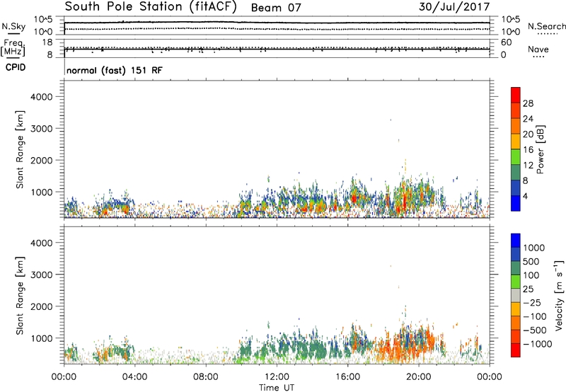Click the 'CPID' label

click(x=16, y=67)
